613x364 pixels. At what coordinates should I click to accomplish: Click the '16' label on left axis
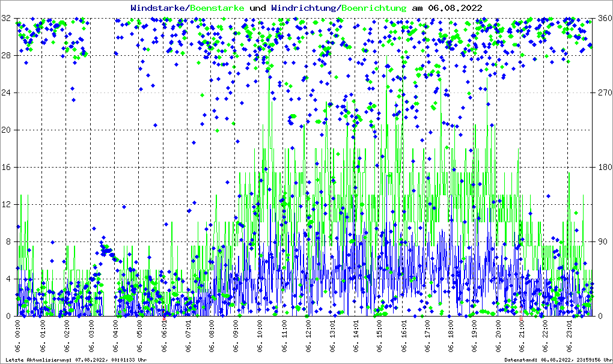coord(7,167)
